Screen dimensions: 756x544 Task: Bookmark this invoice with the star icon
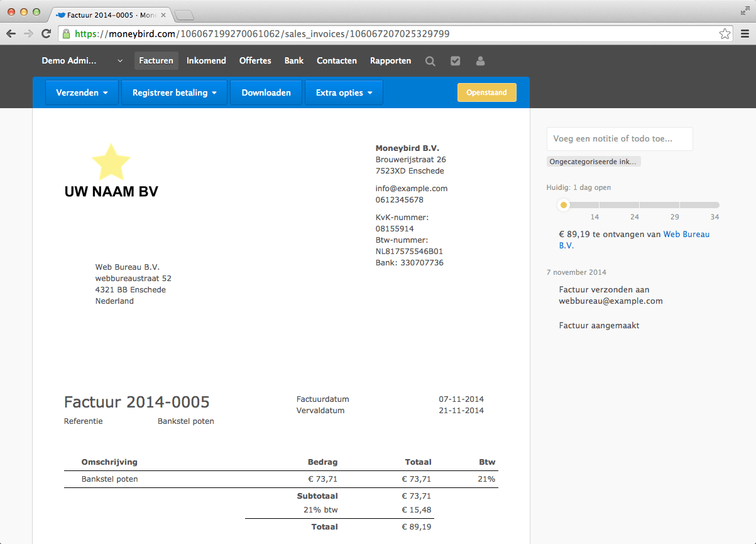(x=725, y=34)
